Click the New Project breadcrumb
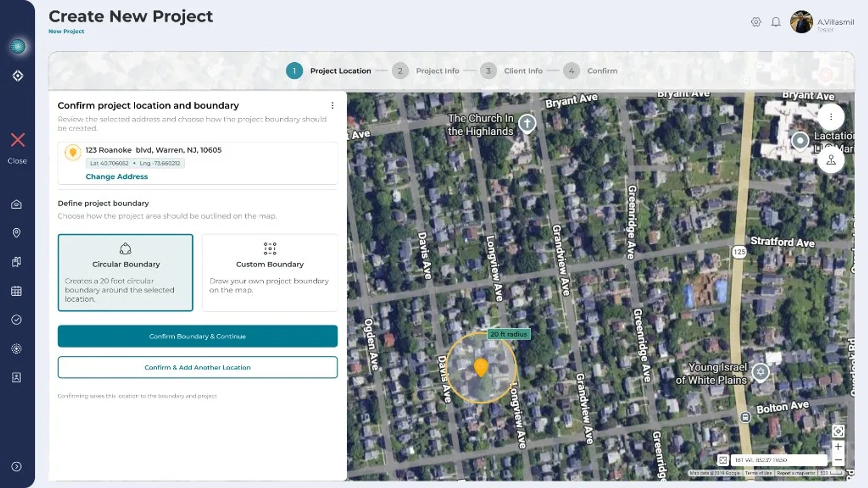The width and height of the screenshot is (868, 488). pyautogui.click(x=66, y=31)
